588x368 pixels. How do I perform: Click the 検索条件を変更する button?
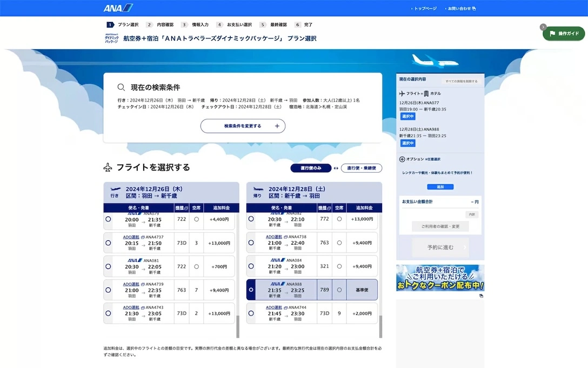point(243,126)
